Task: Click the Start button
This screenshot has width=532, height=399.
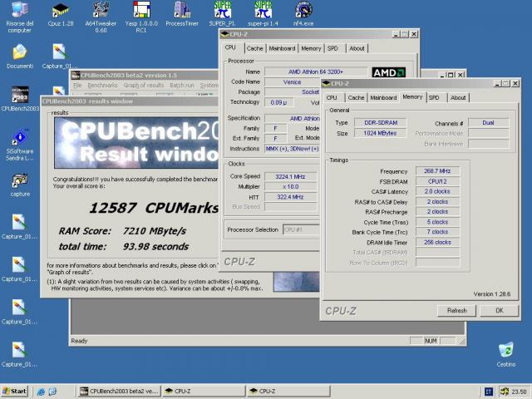Action: coord(15,392)
